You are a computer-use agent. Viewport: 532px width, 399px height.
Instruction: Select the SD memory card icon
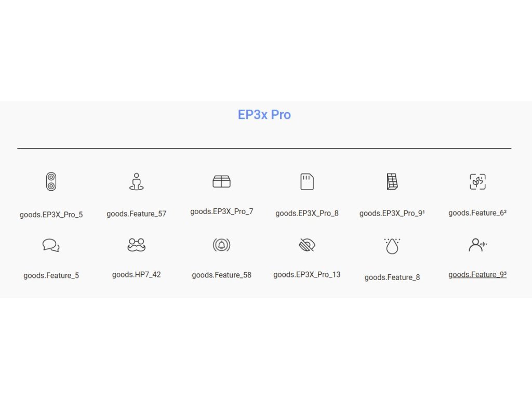pyautogui.click(x=307, y=182)
